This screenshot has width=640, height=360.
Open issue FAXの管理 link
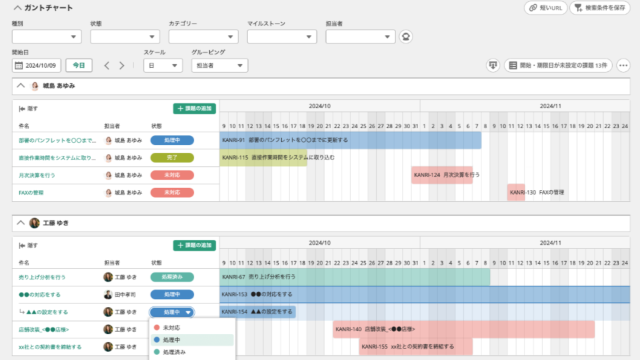point(31,193)
